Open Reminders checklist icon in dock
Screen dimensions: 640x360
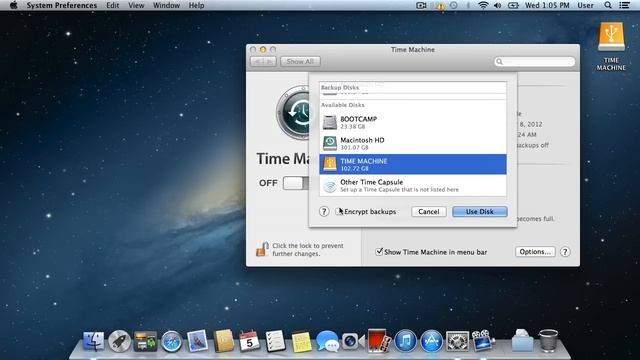tap(276, 341)
